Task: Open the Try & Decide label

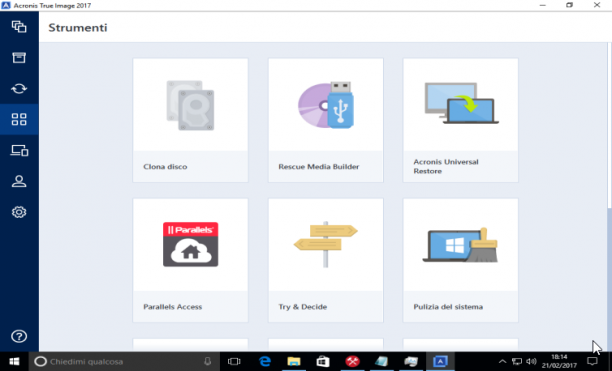Action: [302, 307]
